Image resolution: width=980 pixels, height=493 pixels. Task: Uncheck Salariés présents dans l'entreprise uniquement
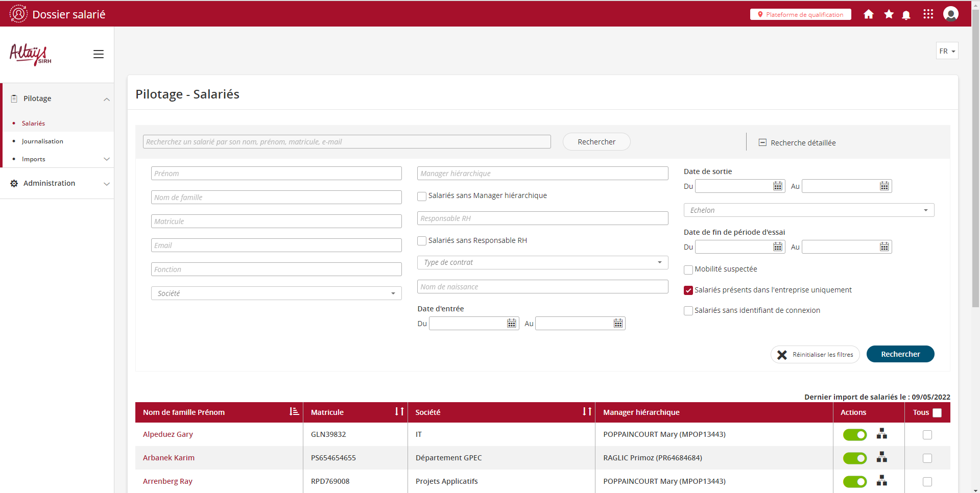point(688,290)
